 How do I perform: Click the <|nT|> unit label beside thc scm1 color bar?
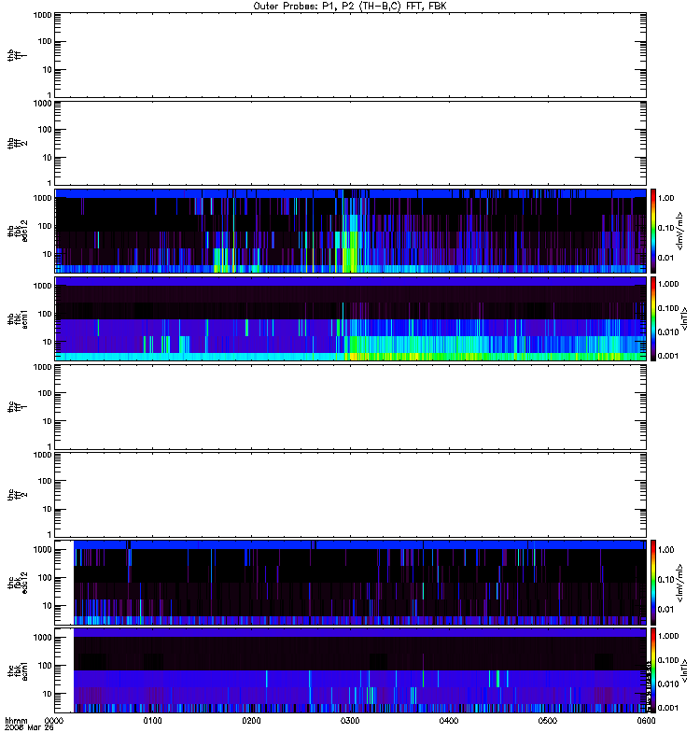pos(684,670)
